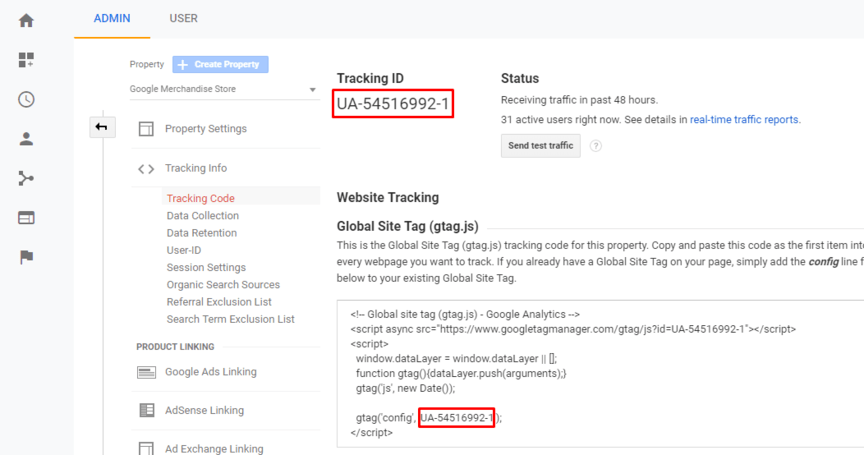Select Tracking Code submenu item
Screen dimensions: 864x455
201,198
